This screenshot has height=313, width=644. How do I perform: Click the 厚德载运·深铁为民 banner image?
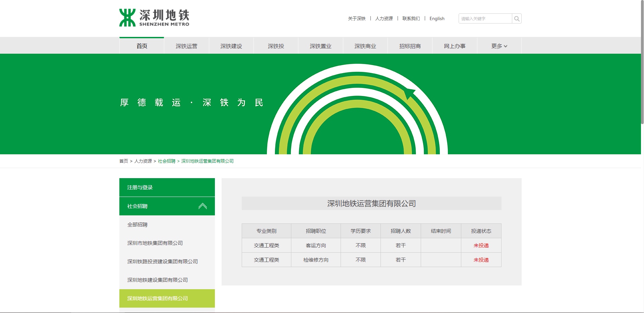(320, 104)
